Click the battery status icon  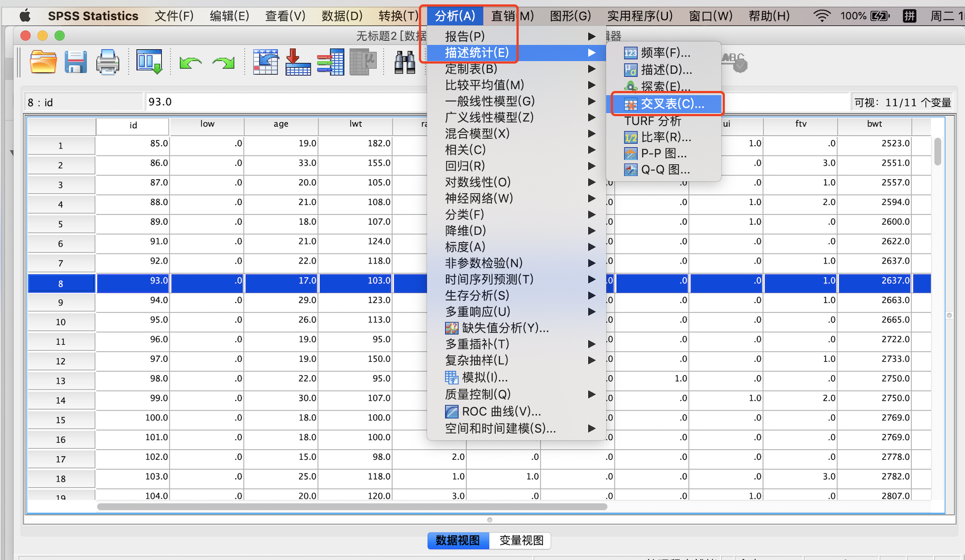881,16
